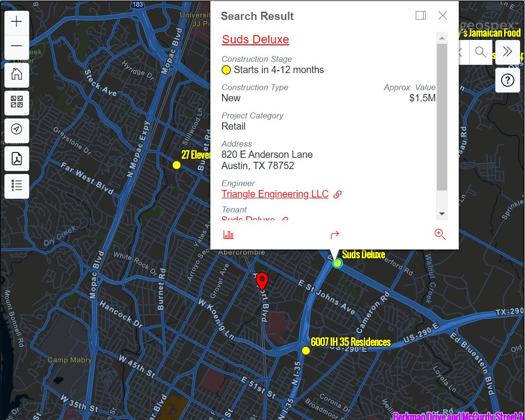This screenshot has height=420, width=525.
Task: Open the Suds Deluxe title link
Action: pos(256,39)
